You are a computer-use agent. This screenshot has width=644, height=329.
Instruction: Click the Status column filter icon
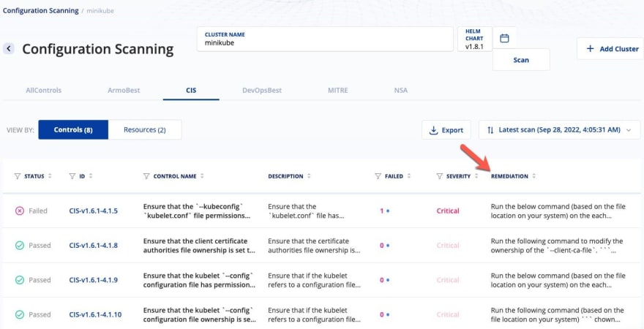click(x=18, y=176)
